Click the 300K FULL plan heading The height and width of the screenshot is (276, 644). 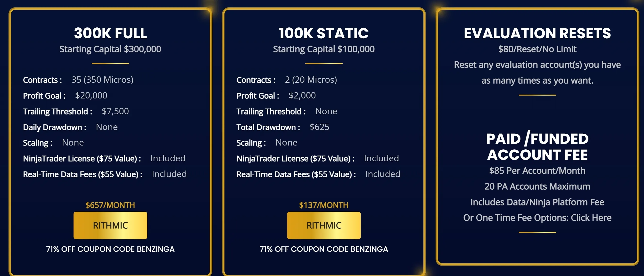click(x=110, y=33)
